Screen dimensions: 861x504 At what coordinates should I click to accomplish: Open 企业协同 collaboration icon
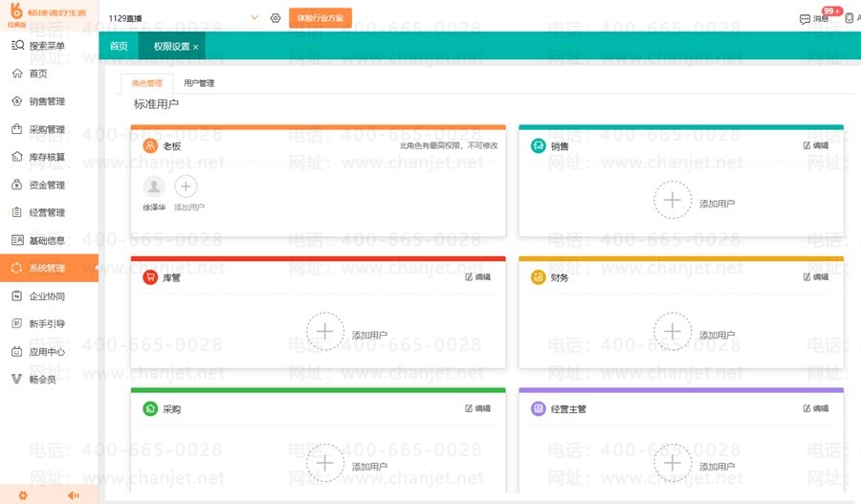(17, 296)
